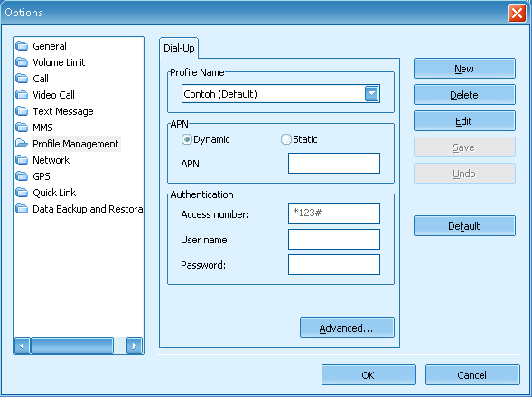Select the Call settings entry

pyautogui.click(x=41, y=79)
